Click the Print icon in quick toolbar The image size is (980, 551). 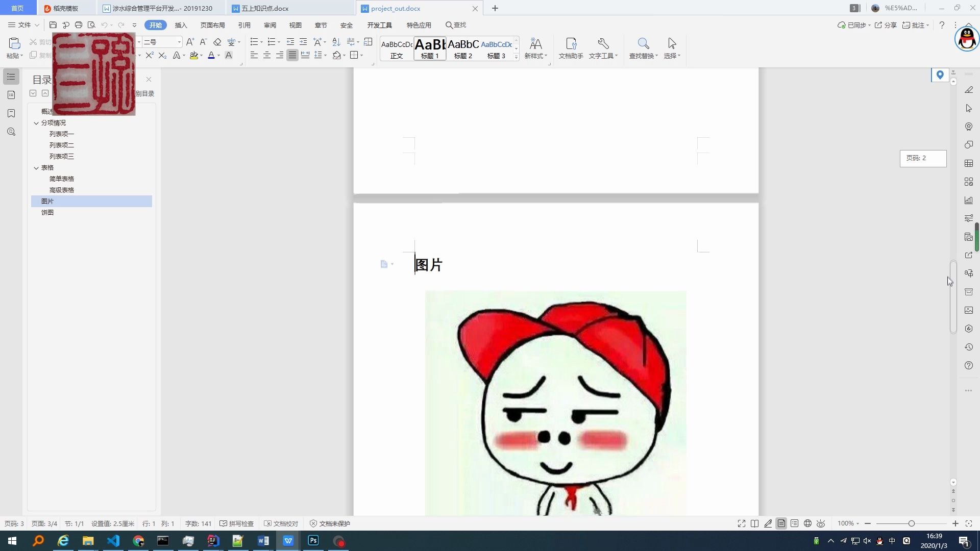pyautogui.click(x=79, y=25)
